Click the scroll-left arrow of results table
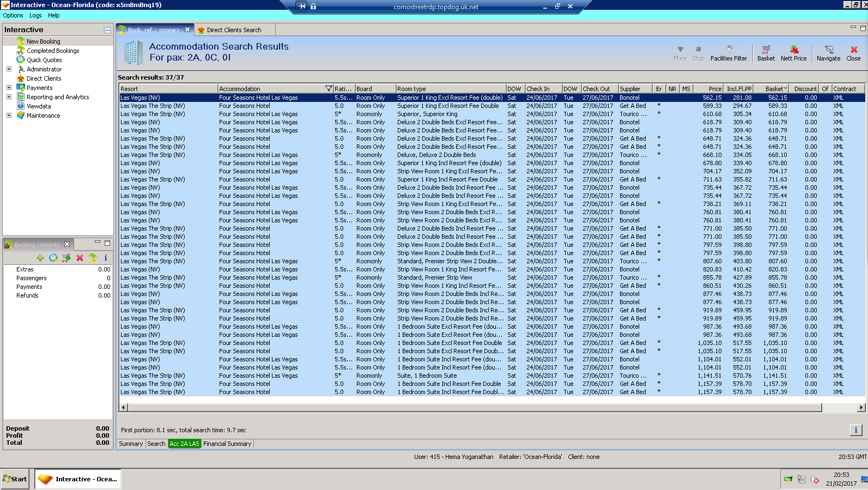 coord(123,407)
